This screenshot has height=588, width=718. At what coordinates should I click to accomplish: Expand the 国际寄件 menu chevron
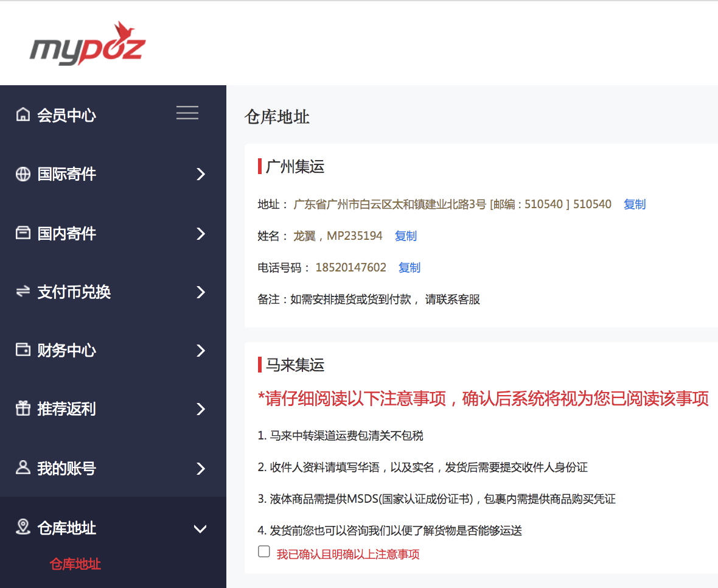201,174
